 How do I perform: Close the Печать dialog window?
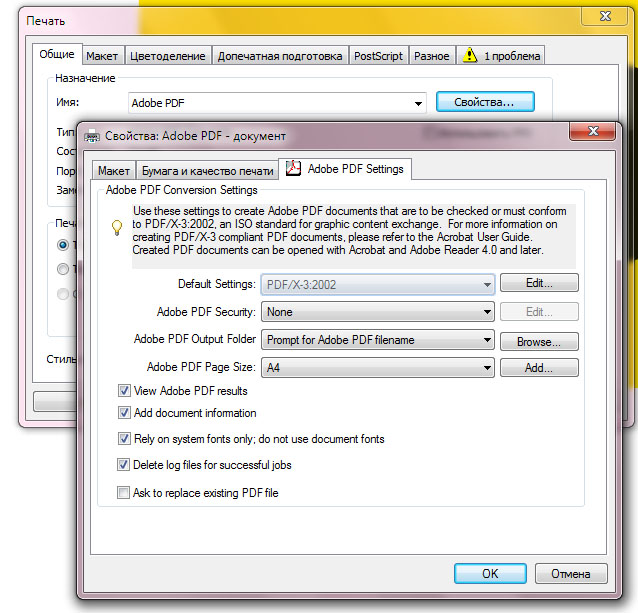point(605,16)
